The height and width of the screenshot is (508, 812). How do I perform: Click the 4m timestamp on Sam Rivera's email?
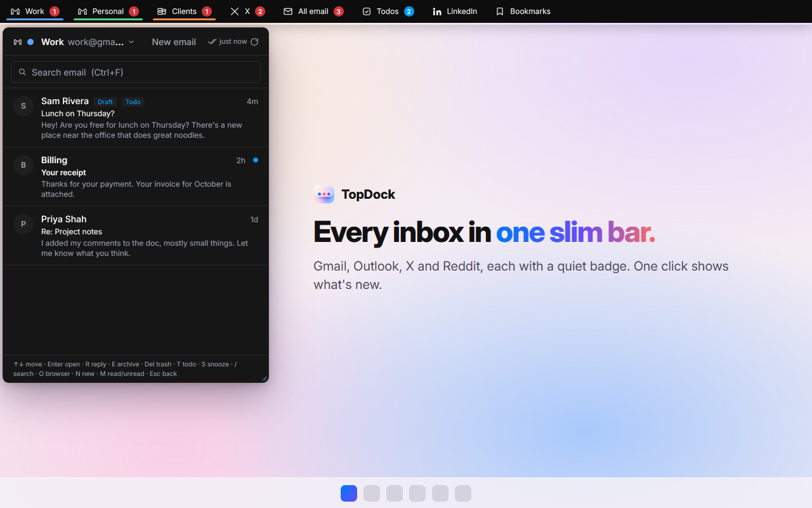252,102
